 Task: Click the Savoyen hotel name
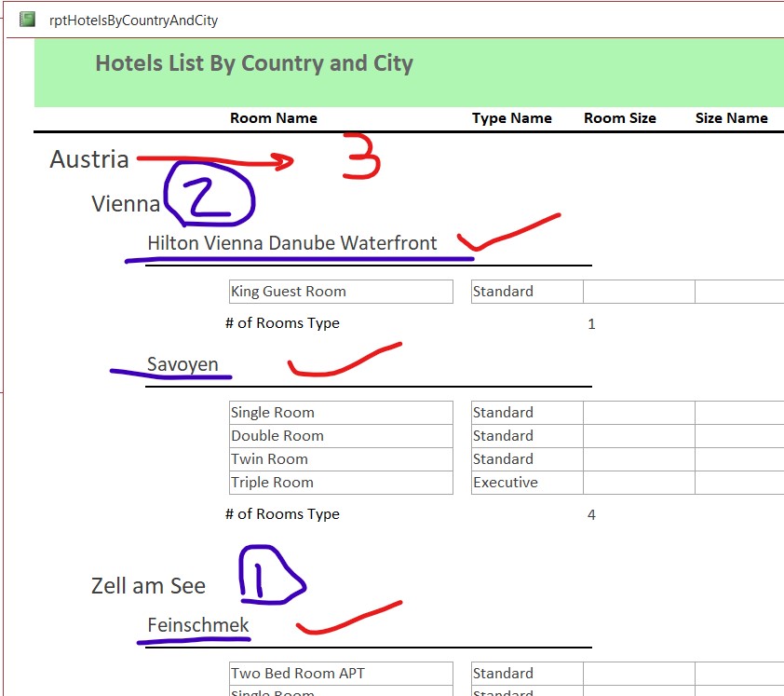[x=182, y=364]
